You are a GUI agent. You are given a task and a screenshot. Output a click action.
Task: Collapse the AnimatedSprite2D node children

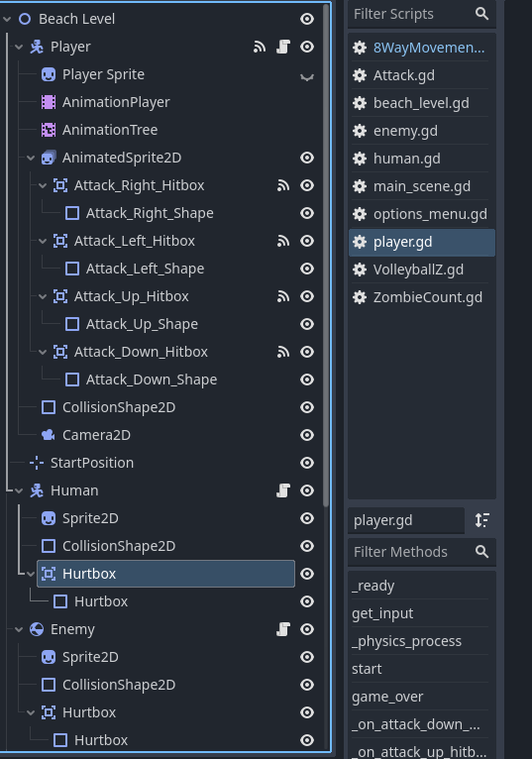click(x=31, y=158)
